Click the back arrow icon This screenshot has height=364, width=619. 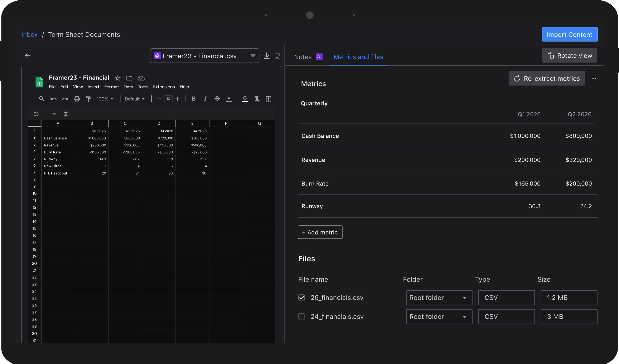pos(28,56)
